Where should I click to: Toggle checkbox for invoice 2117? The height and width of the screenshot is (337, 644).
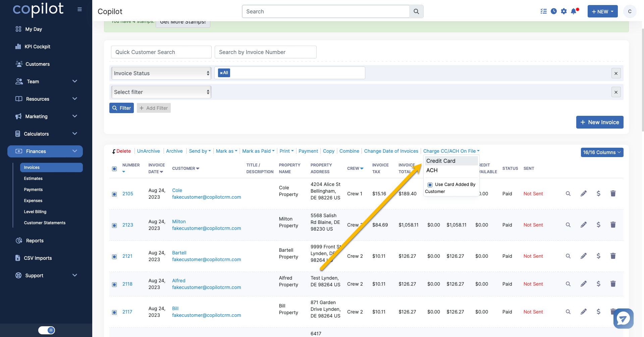click(x=114, y=312)
